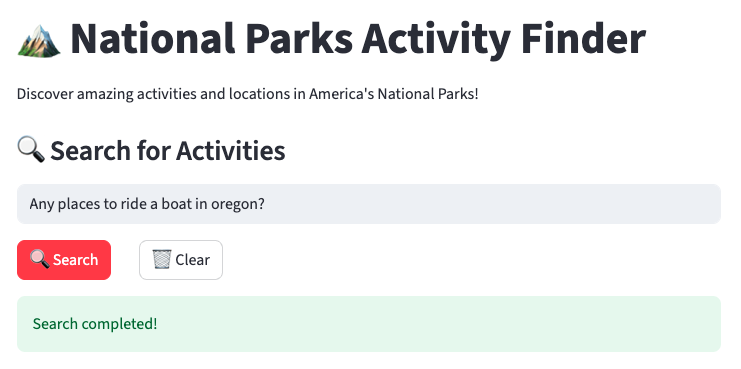
Task: Click the magnifying glass beside Search for Activities
Action: tap(31, 149)
